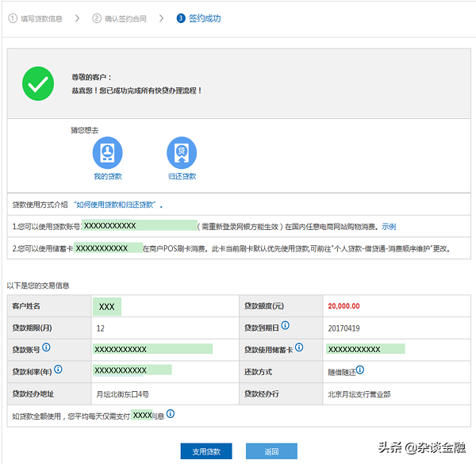Click the 贷款经办地址 label cell

click(x=49, y=394)
